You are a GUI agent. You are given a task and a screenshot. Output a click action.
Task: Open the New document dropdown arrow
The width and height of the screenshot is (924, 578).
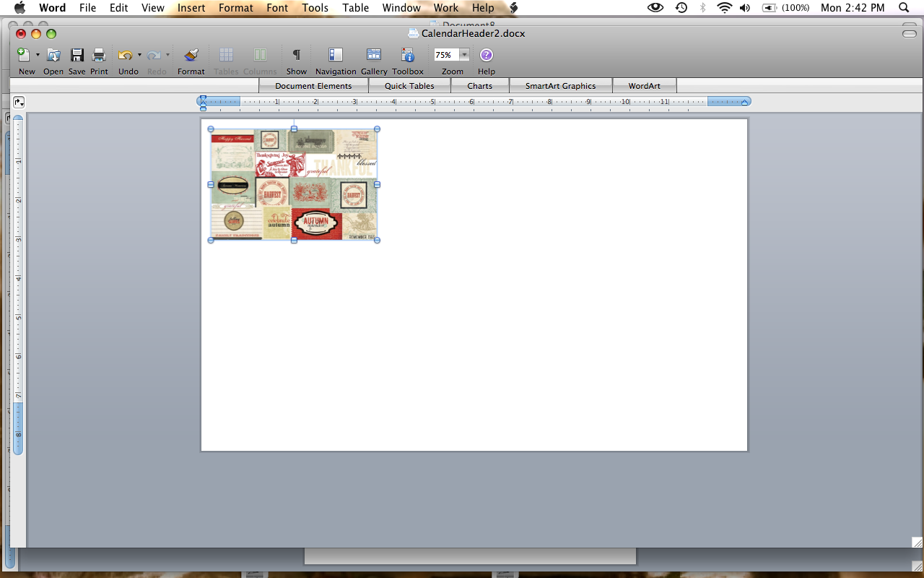click(x=38, y=55)
